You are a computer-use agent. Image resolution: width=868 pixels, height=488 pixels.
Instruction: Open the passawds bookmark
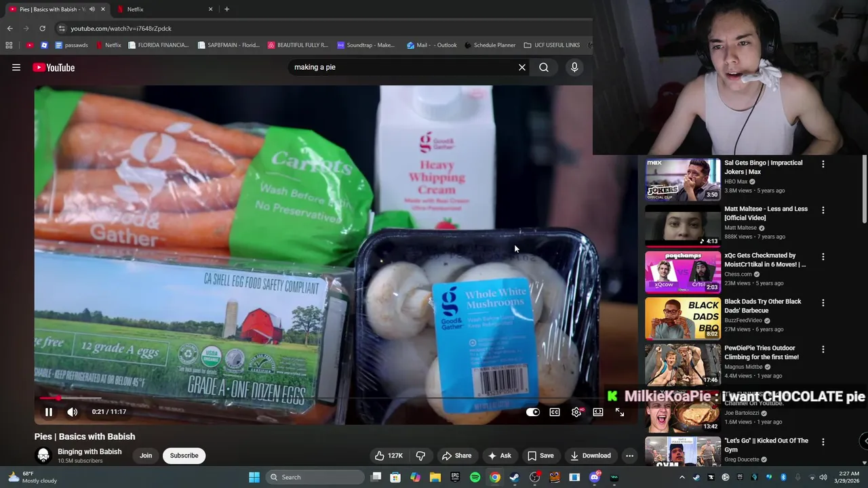tap(72, 45)
